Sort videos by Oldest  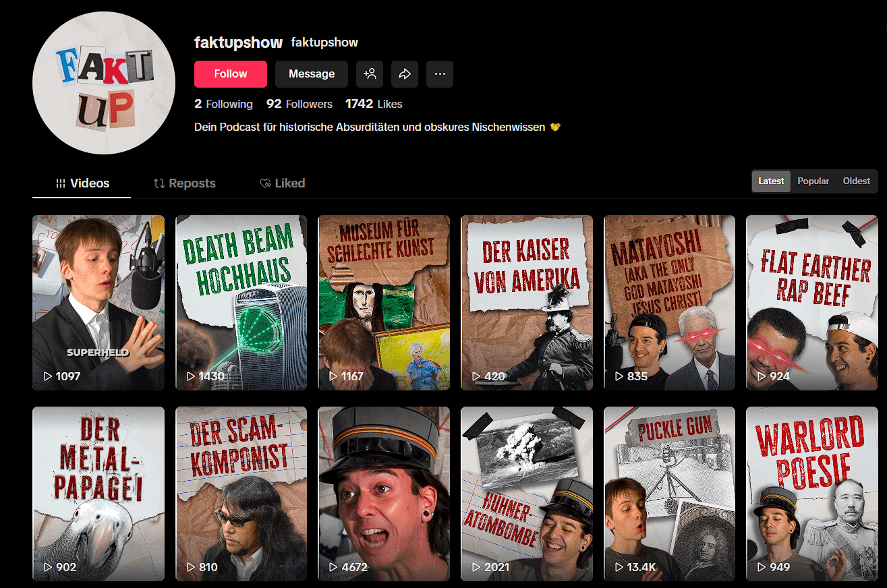(856, 181)
